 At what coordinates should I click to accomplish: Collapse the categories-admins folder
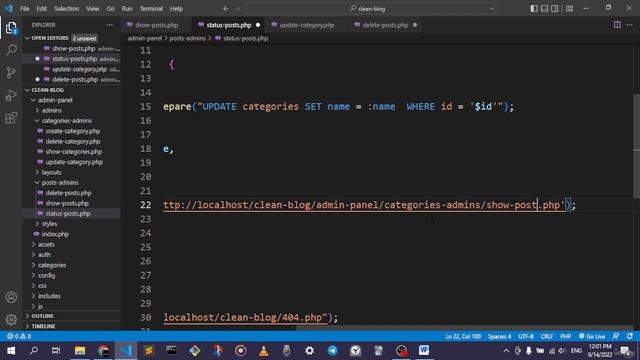coord(67,121)
